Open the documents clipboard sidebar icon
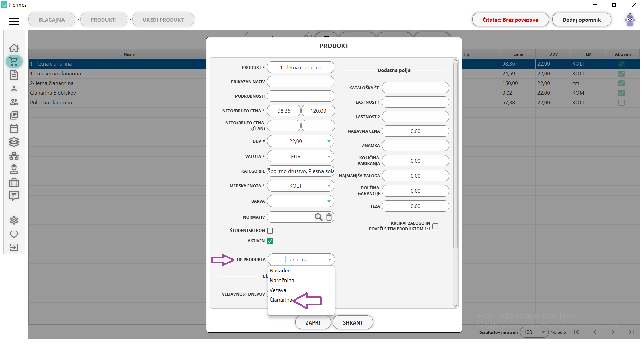644x345 pixels. point(14,75)
